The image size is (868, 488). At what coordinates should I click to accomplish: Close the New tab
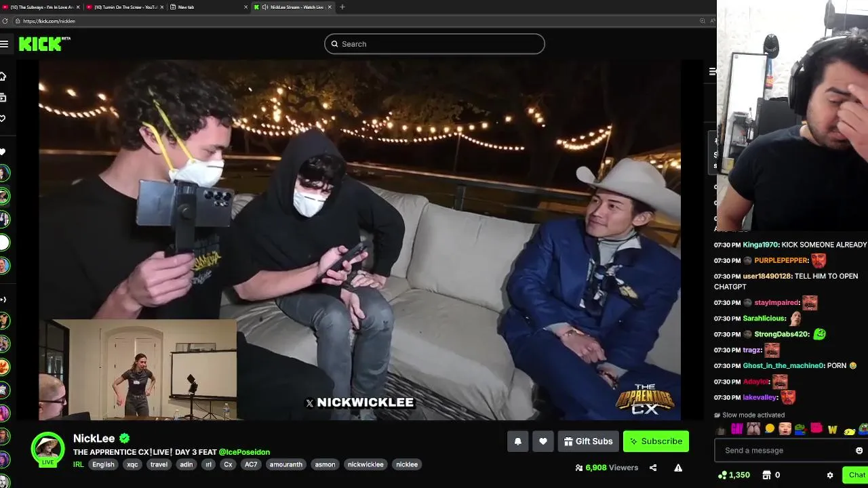(245, 7)
